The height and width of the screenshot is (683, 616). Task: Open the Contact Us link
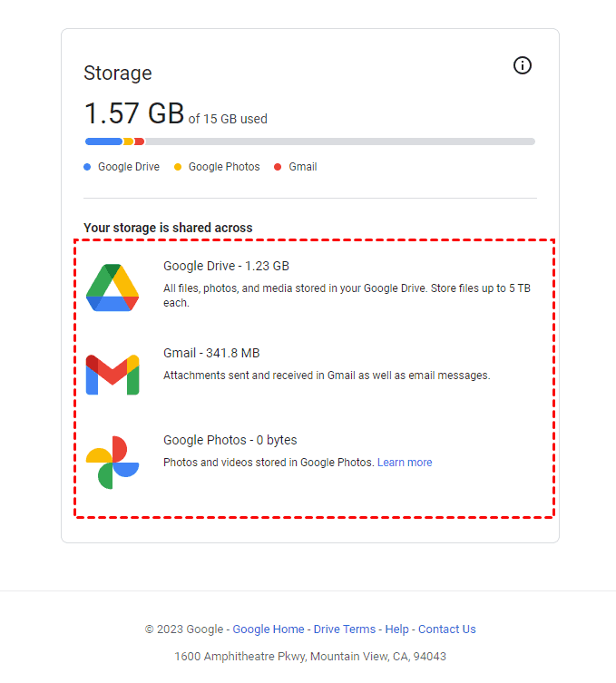coord(446,629)
